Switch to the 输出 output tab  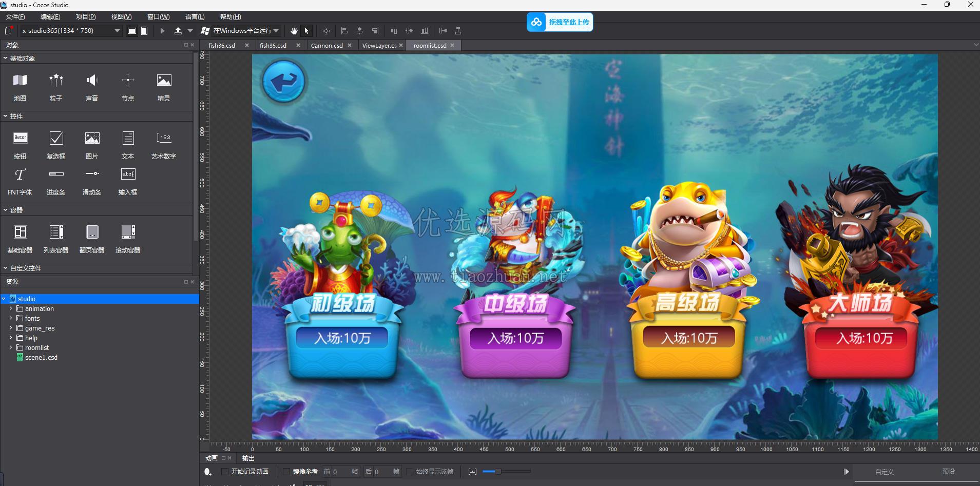coord(248,458)
